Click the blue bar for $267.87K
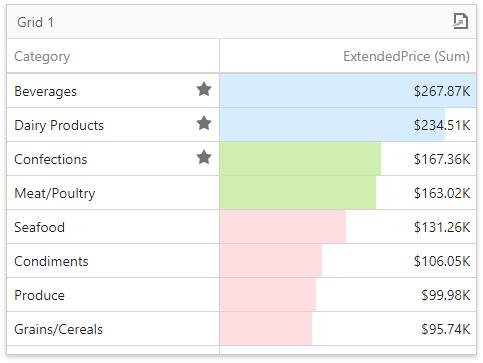 point(348,91)
